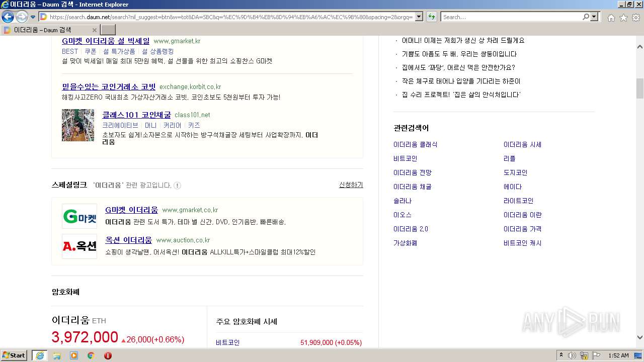Screen dimensions: 644x362
Task: Click the ad info exclamation icon
Action: coord(177,186)
